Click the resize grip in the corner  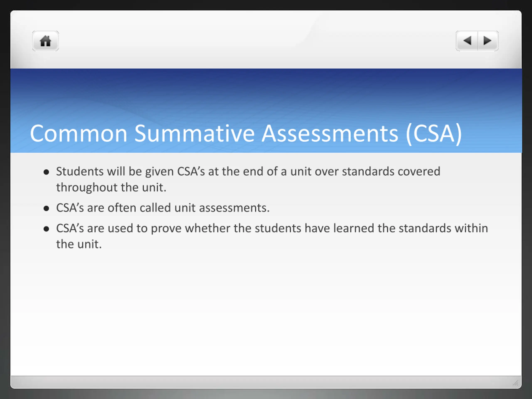[x=515, y=383]
